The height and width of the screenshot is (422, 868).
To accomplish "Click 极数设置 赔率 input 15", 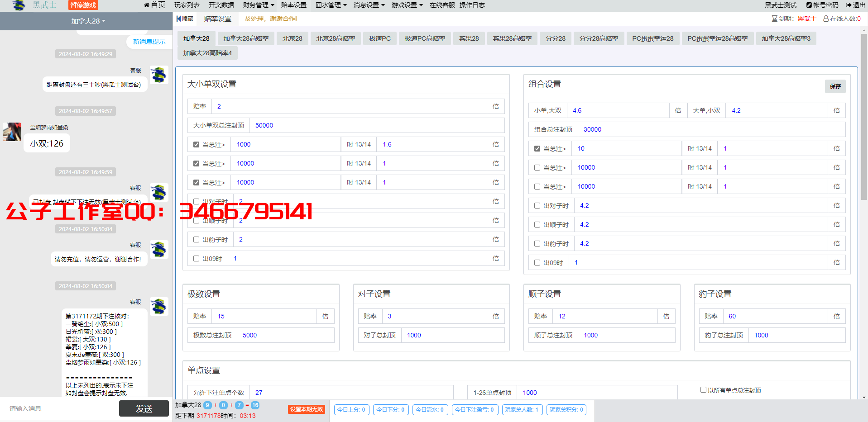I will click(x=264, y=316).
